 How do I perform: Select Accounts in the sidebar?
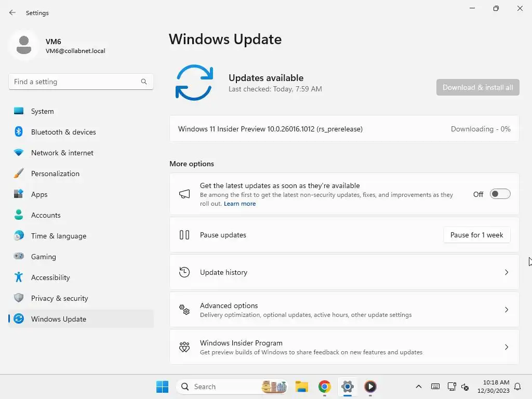coord(81,215)
